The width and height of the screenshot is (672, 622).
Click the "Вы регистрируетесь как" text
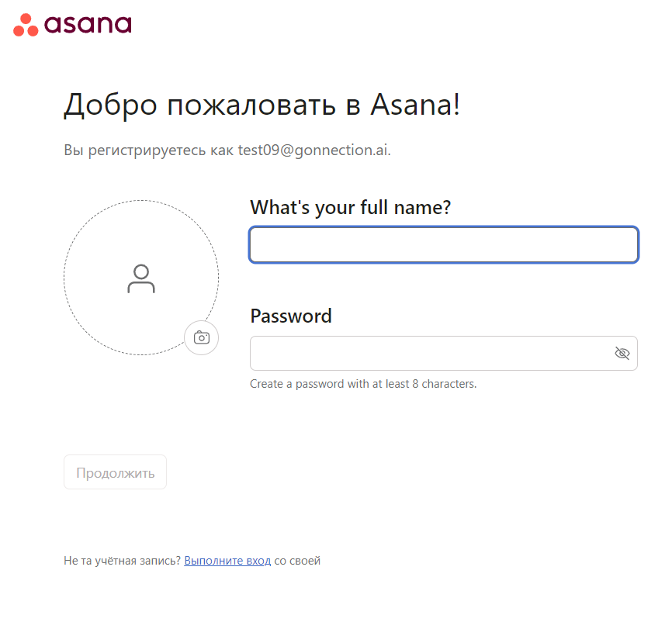tap(149, 150)
